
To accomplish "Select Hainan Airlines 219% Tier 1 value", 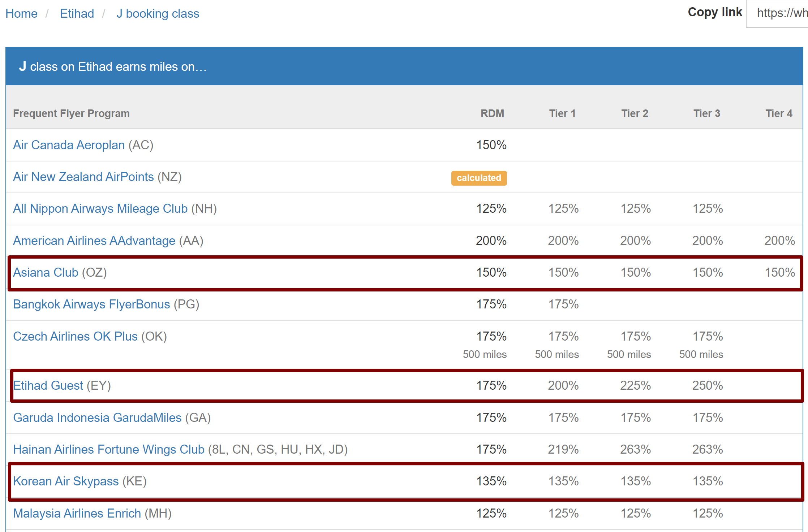I will point(563,449).
